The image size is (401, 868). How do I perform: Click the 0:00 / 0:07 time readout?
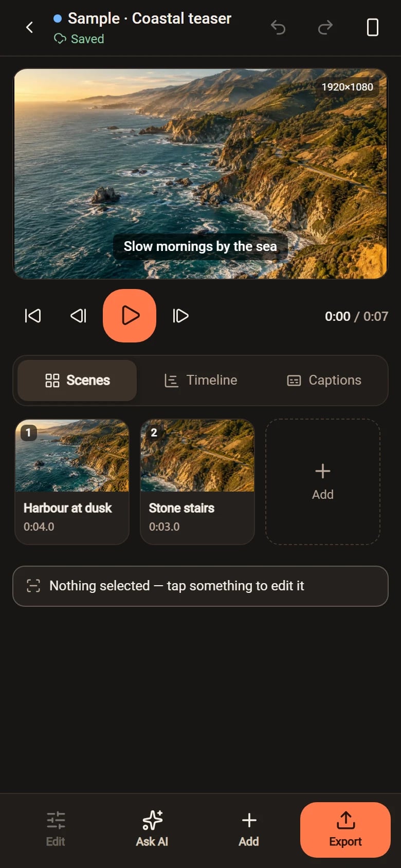pos(356,316)
